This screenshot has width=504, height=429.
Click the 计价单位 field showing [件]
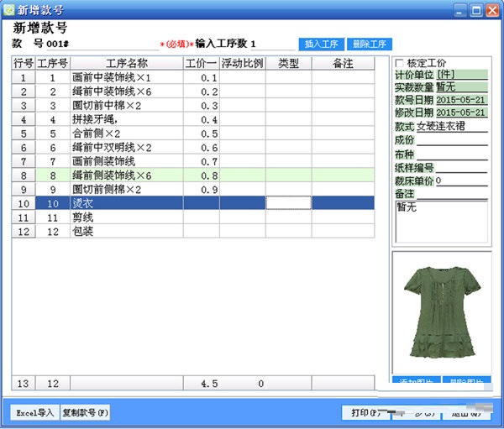461,75
